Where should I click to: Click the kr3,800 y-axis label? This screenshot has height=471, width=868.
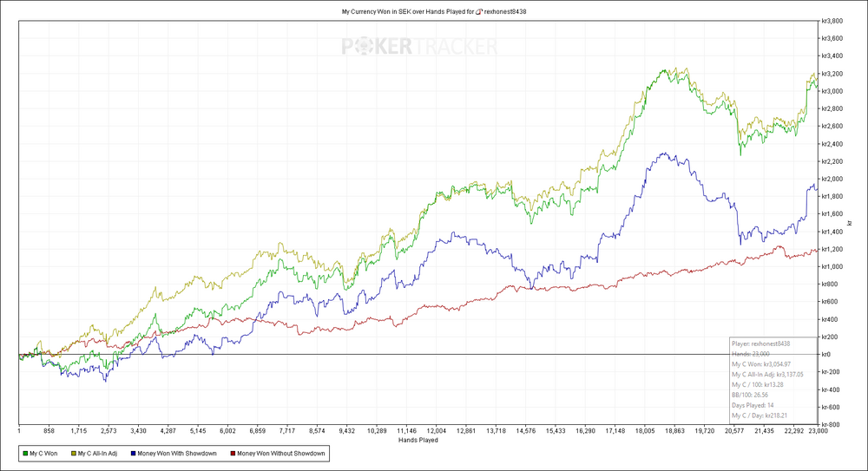tap(832, 21)
